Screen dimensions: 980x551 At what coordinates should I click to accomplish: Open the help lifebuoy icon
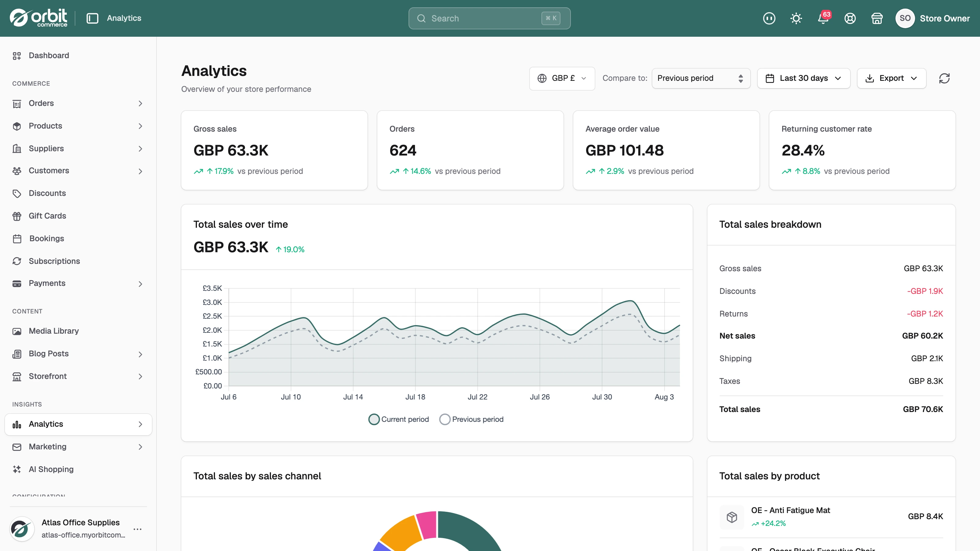tap(850, 18)
